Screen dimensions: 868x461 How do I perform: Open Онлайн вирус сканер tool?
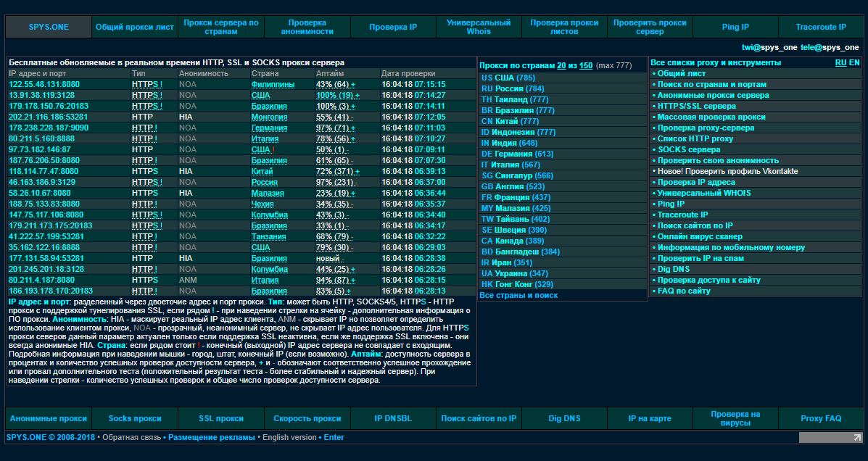pyautogui.click(x=700, y=237)
